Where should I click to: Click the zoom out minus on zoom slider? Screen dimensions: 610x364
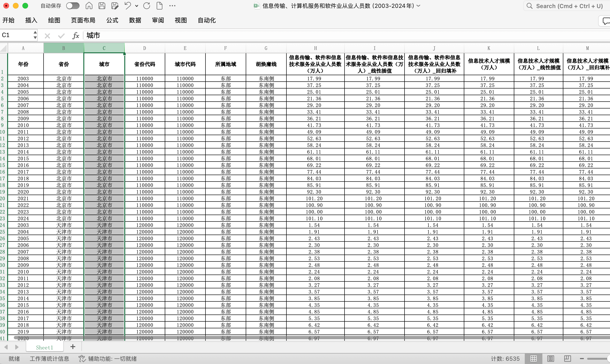(582, 359)
